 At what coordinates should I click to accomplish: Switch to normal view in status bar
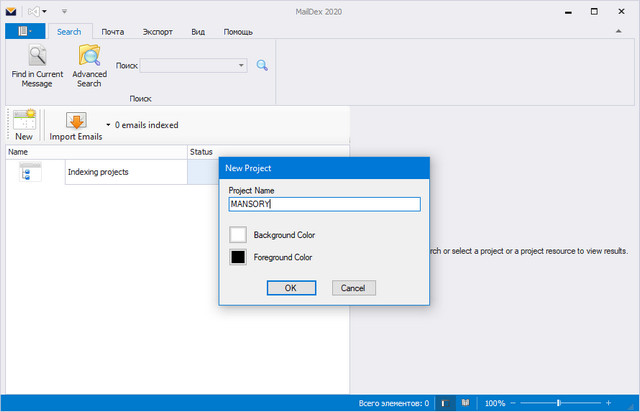445,403
